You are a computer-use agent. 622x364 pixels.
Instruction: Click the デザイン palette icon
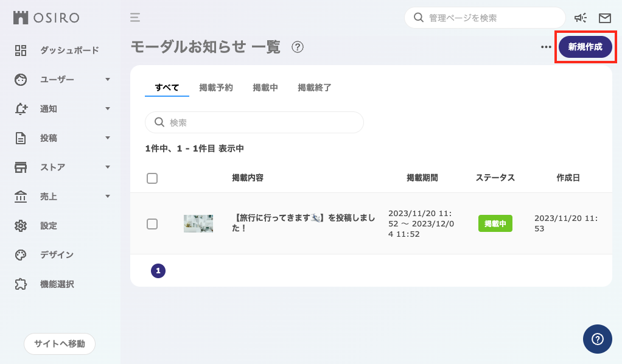[x=21, y=254]
